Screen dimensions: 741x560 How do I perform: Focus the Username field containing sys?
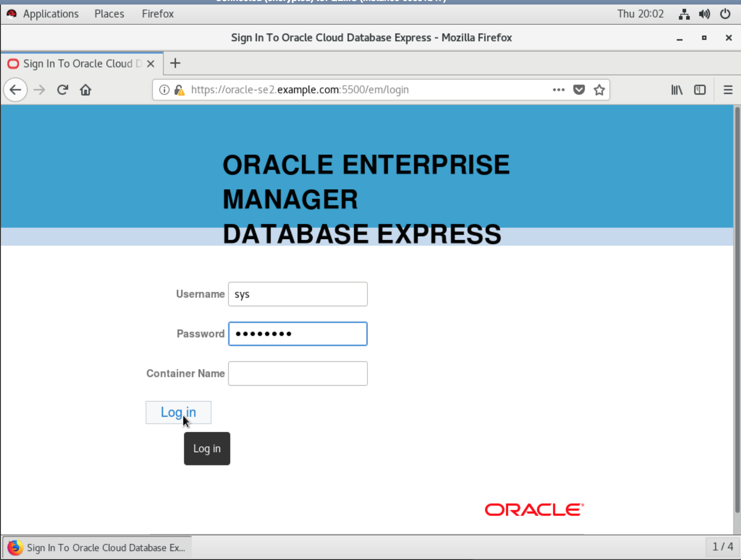point(298,294)
